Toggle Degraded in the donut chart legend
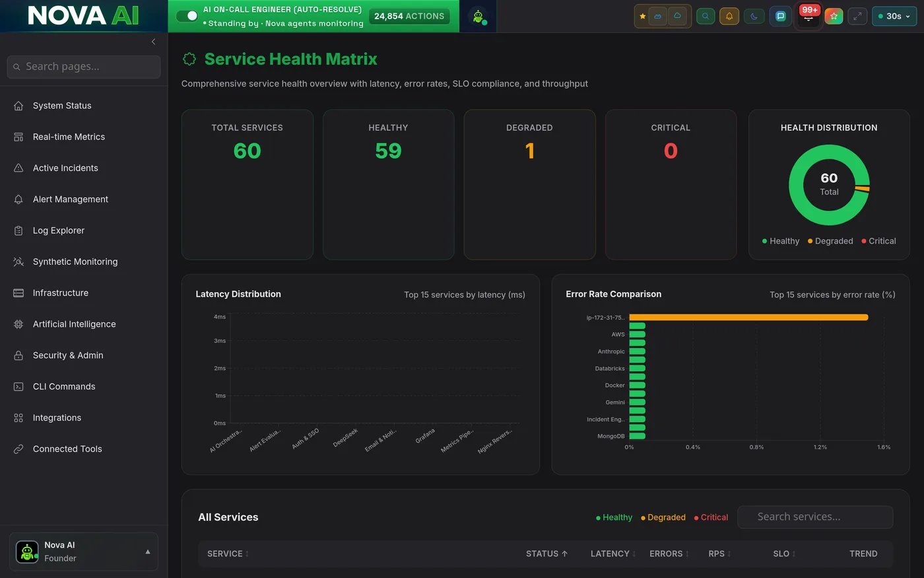This screenshot has height=578, width=924. pyautogui.click(x=830, y=241)
